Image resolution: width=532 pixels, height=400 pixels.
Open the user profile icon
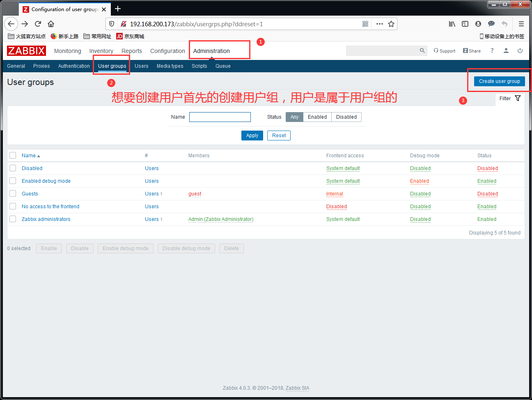click(506, 51)
